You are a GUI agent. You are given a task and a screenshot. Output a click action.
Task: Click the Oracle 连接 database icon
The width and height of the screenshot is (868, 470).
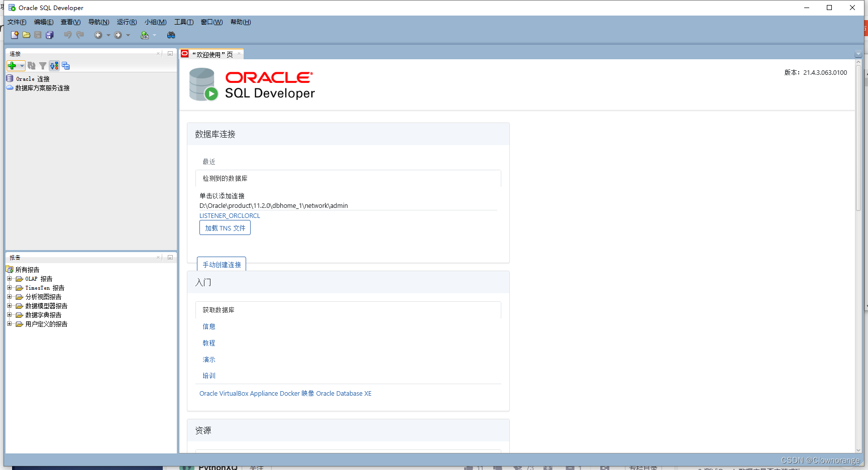pos(10,78)
